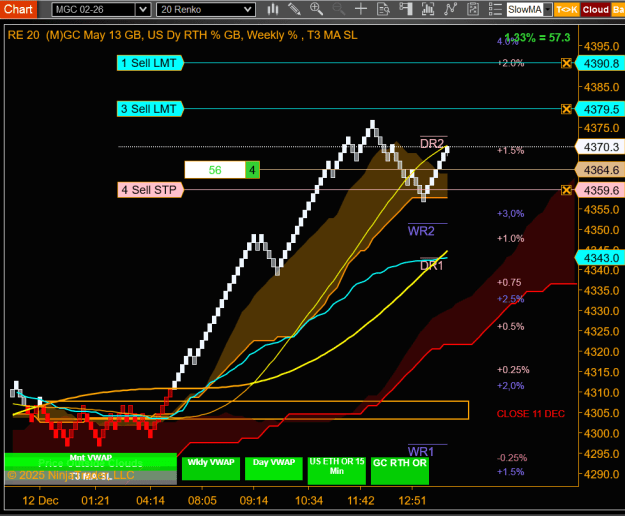
Task: Click the 12:51 time axis label
Action: tap(412, 500)
